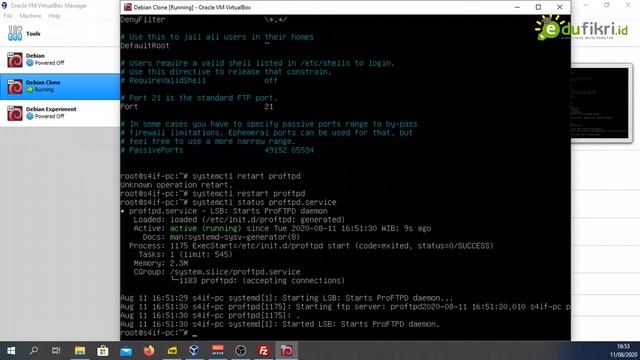Click '# PassivePorts' commented line
The width and height of the screenshot is (640, 360).
pyautogui.click(x=217, y=150)
